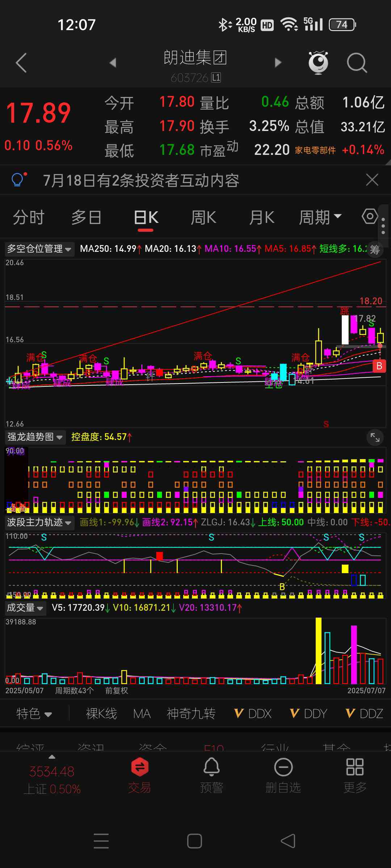Open 交易 trade icon
Viewport: 391px width, 868px height.
coord(139,775)
